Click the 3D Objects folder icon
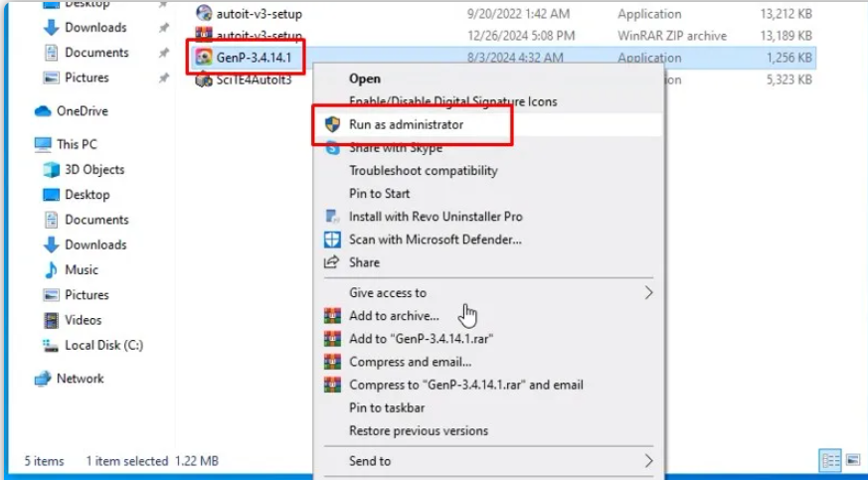 pyautogui.click(x=52, y=170)
